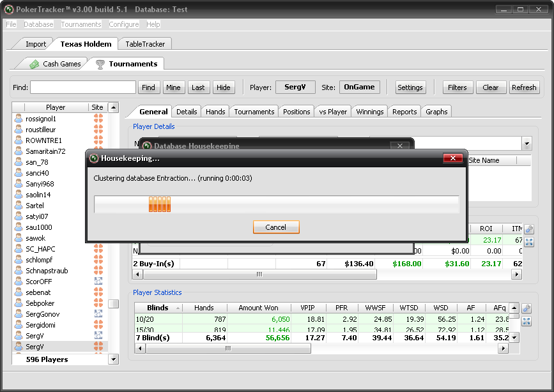Click the wrench icon next to ROI column

click(x=528, y=229)
